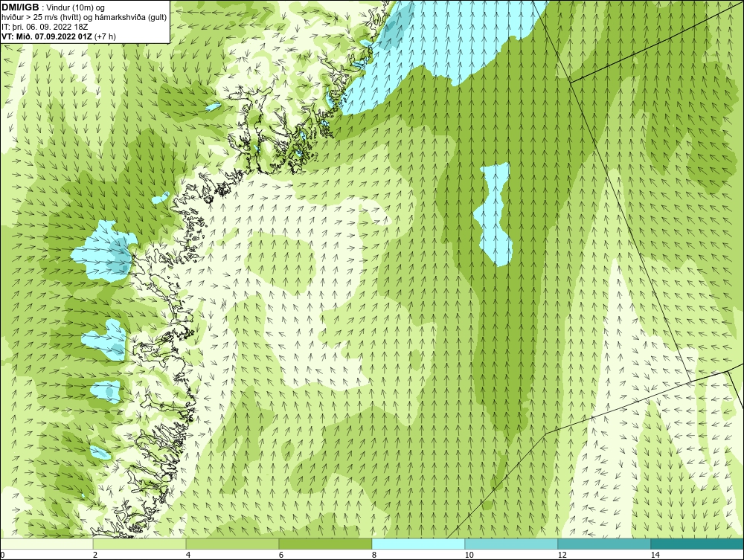
Task: Click the legend scale label '8'
Action: (374, 555)
